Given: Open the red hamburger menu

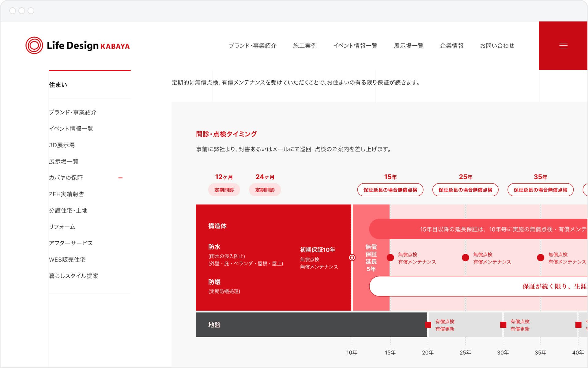Looking at the screenshot, I should [563, 46].
